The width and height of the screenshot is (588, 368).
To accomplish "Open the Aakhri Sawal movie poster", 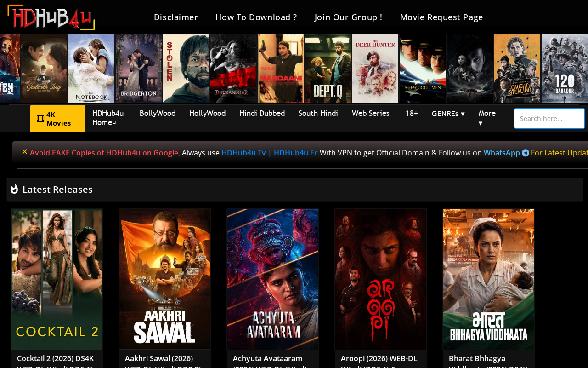I will (165, 279).
